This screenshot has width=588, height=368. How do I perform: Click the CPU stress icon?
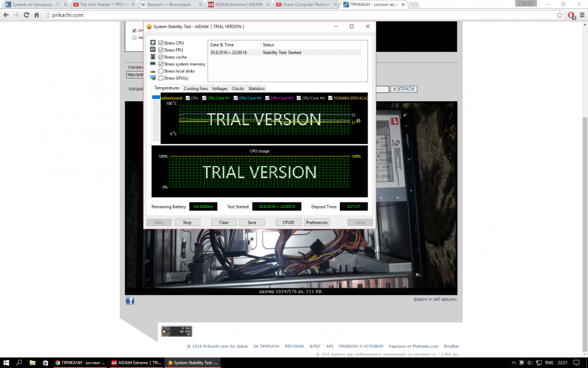pos(153,42)
